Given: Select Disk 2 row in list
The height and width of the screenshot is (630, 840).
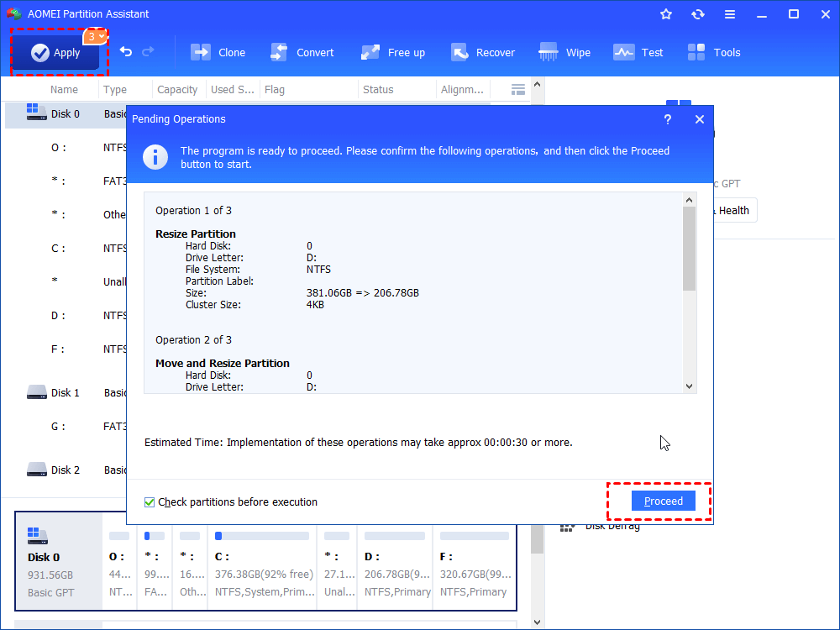Looking at the screenshot, I should [66, 470].
